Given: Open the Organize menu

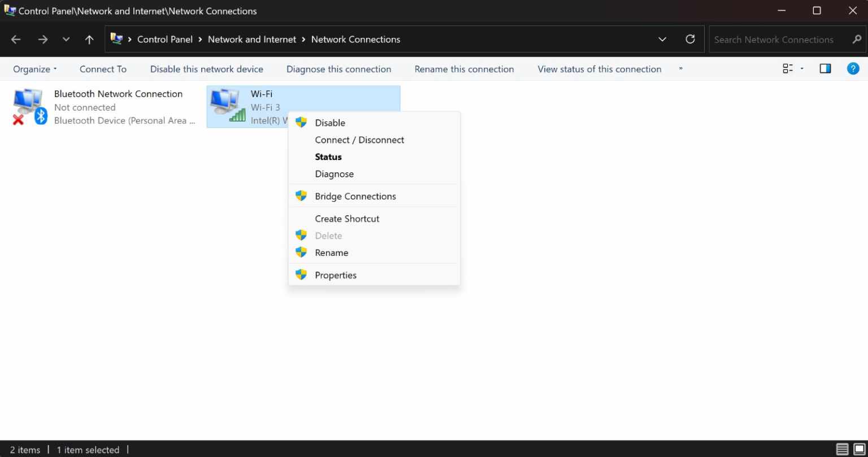Looking at the screenshot, I should point(35,69).
